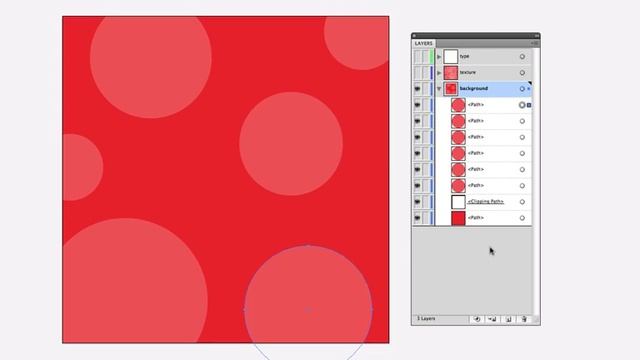This screenshot has width=640, height=360.
Task: Hide the Clipping Path with its eye icon
Action: point(417,202)
